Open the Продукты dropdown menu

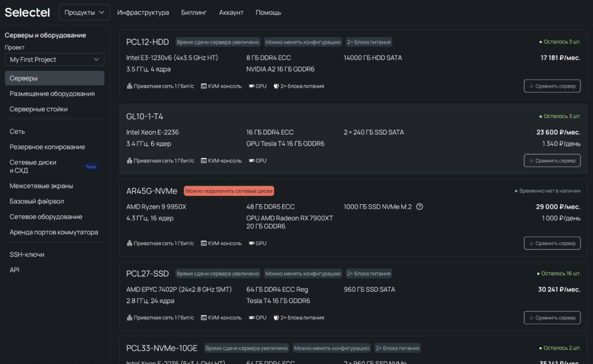[x=84, y=12]
